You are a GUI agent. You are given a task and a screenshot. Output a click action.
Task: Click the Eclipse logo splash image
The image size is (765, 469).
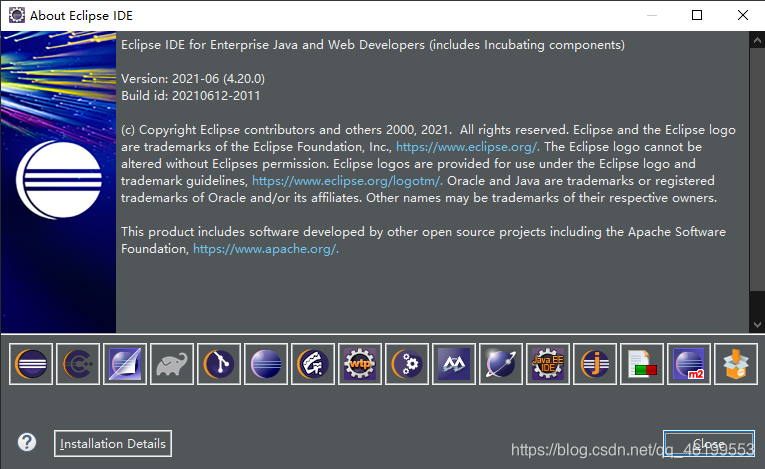pyautogui.click(x=59, y=182)
